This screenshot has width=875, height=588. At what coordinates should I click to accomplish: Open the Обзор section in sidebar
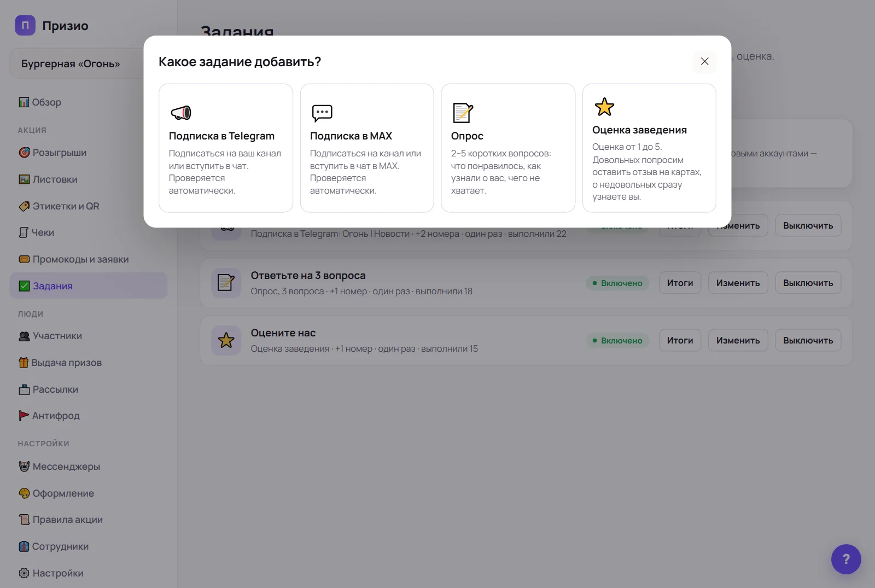point(89,102)
